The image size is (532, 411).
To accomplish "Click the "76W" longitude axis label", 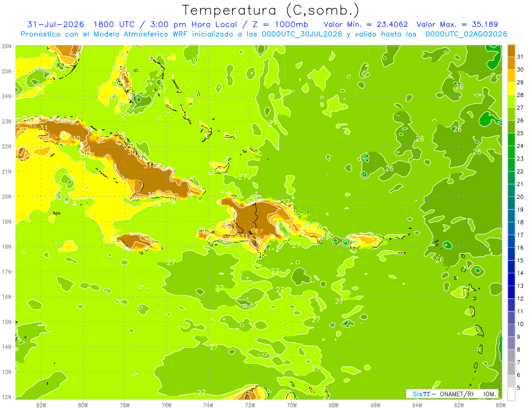I will (x=167, y=405).
